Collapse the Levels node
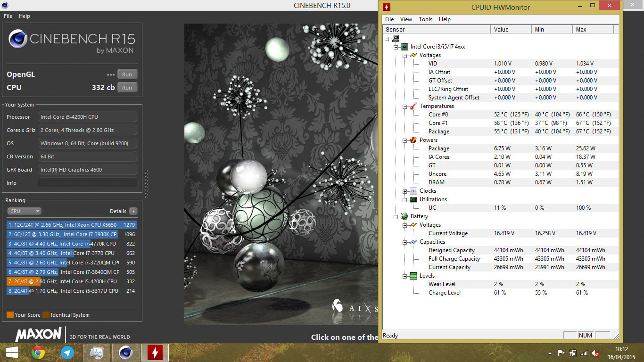This screenshot has height=362, width=644. point(405,276)
